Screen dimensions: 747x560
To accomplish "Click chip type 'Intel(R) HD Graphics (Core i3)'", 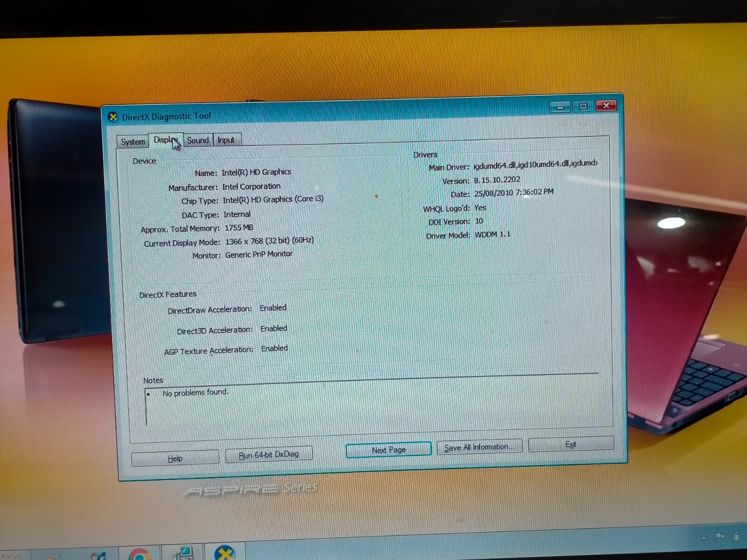I will coord(273,199).
